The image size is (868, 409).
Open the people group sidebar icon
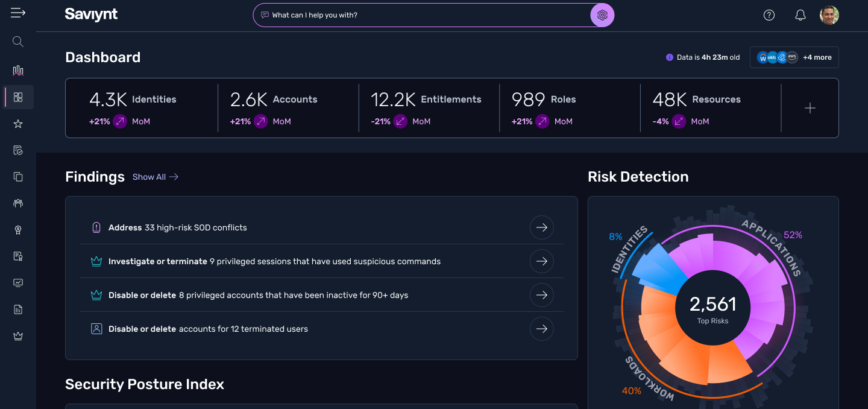point(18,203)
